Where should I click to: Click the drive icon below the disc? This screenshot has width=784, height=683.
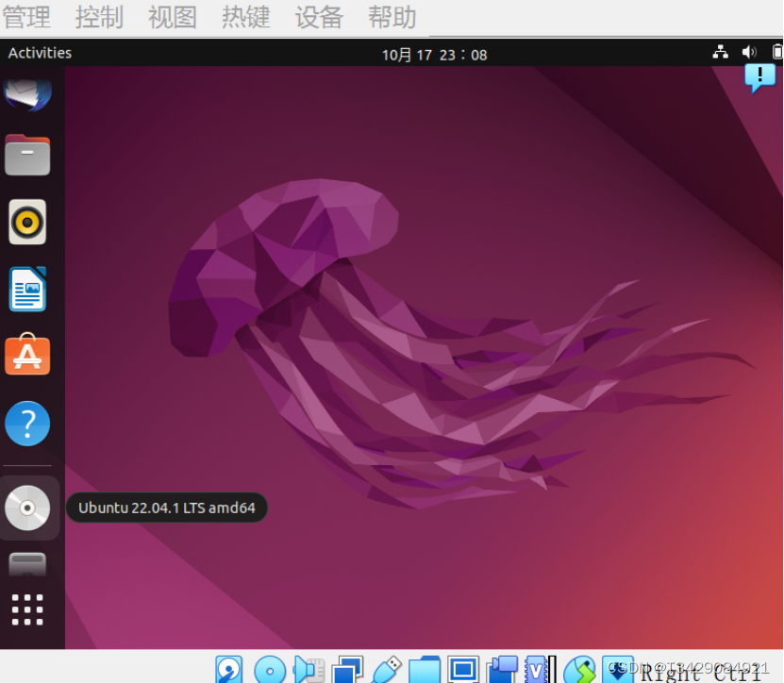click(x=27, y=564)
